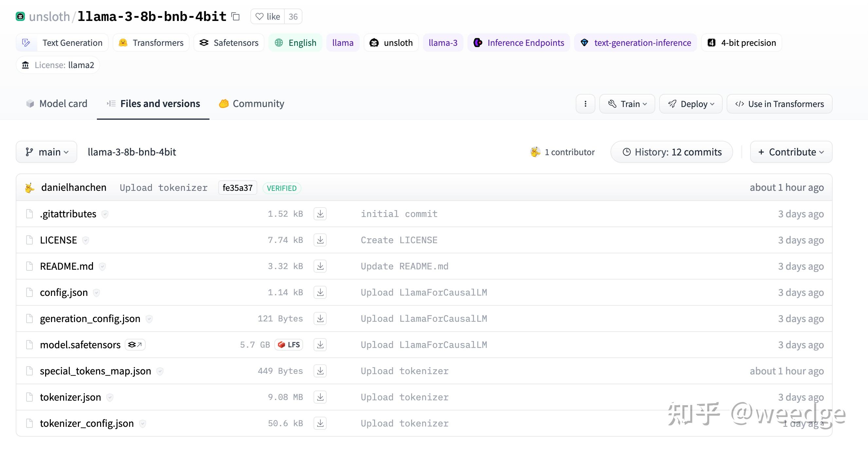The width and height of the screenshot is (868, 453).
Task: Open the three-dot more options menu
Action: (585, 104)
